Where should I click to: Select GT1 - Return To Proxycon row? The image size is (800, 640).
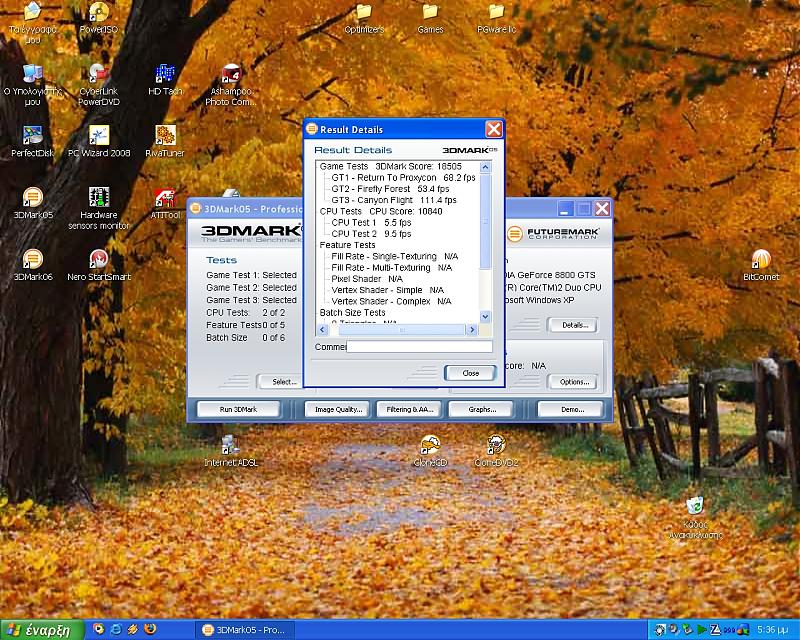403,178
